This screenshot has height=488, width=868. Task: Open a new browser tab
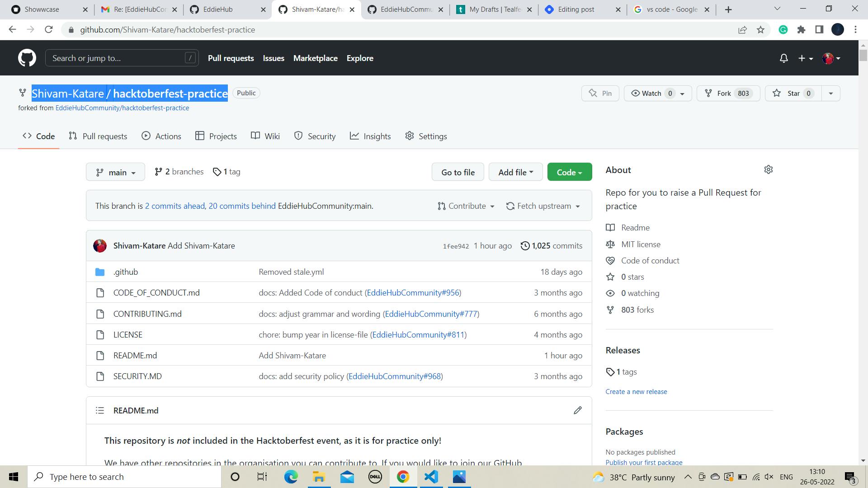coord(728,9)
